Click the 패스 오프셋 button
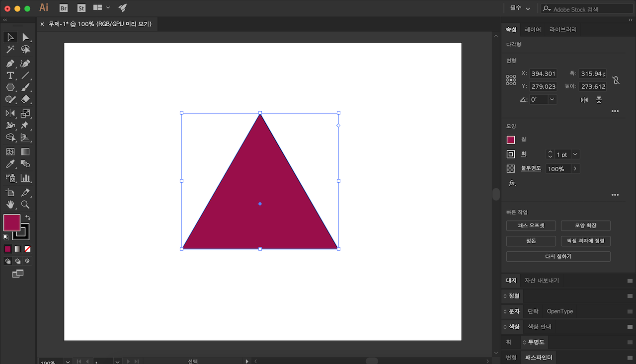636x364 pixels. coord(531,225)
